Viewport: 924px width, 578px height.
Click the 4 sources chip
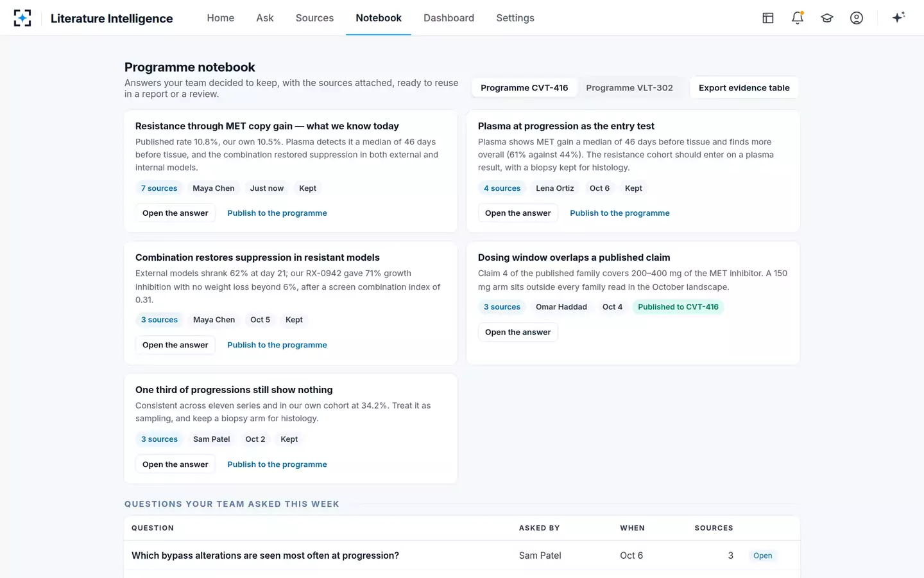click(x=502, y=188)
